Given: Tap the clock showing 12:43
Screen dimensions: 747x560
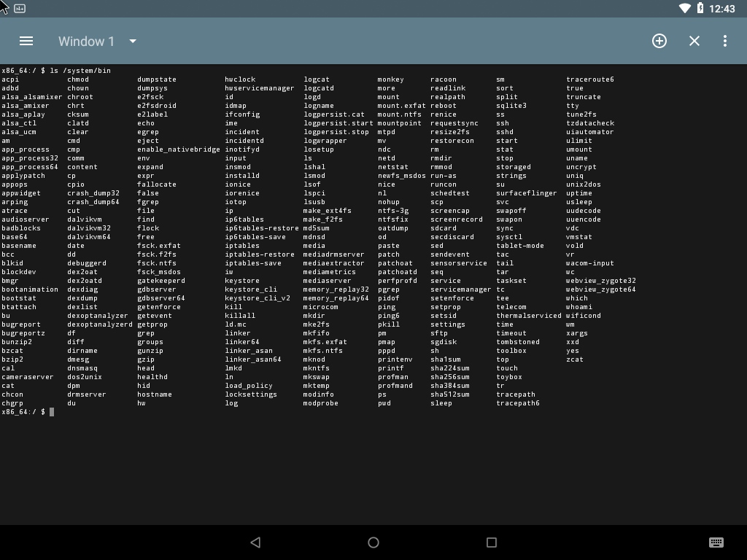Looking at the screenshot, I should click(721, 9).
